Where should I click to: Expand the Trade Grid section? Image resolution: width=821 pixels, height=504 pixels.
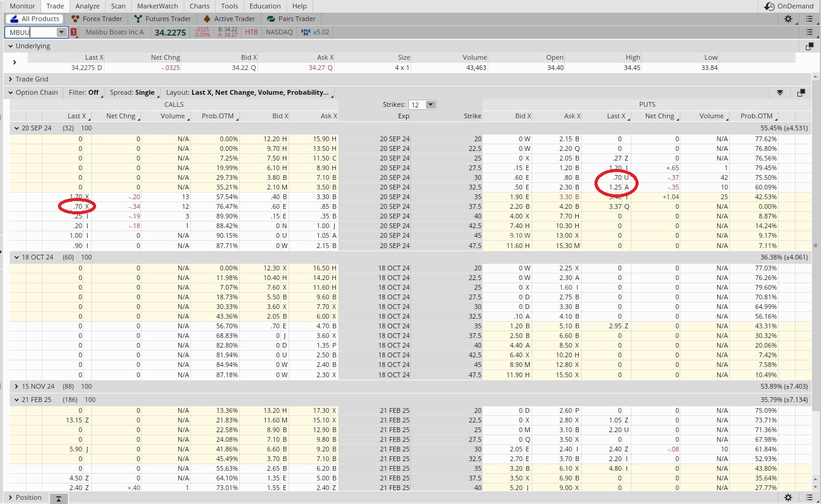[10, 79]
